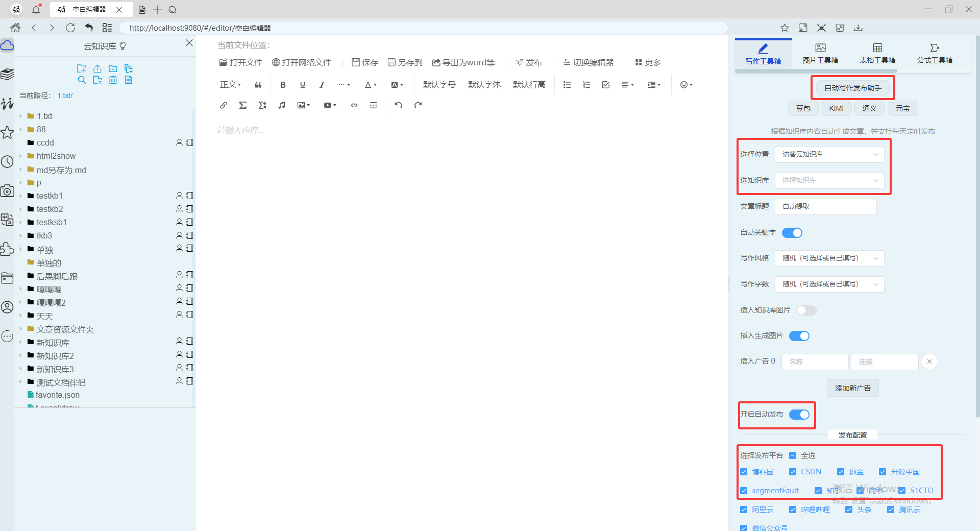The image size is (980, 531).
Task: Click the 文章标题 input field
Action: [825, 206]
